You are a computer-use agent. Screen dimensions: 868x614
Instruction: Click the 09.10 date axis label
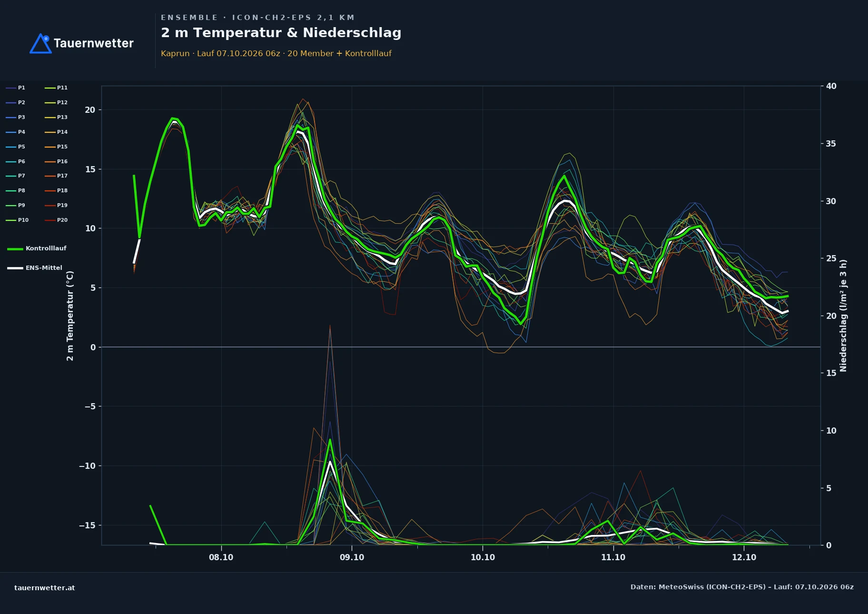[352, 558]
